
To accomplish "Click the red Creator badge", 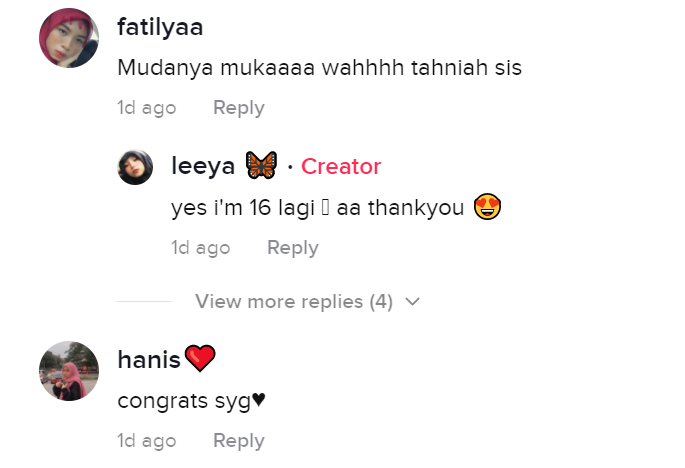I will (341, 167).
